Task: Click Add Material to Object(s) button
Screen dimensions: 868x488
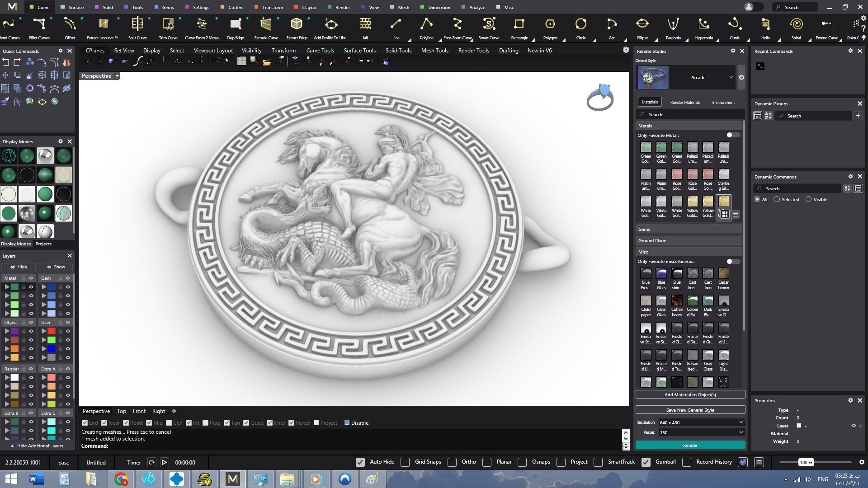Action: pos(690,395)
